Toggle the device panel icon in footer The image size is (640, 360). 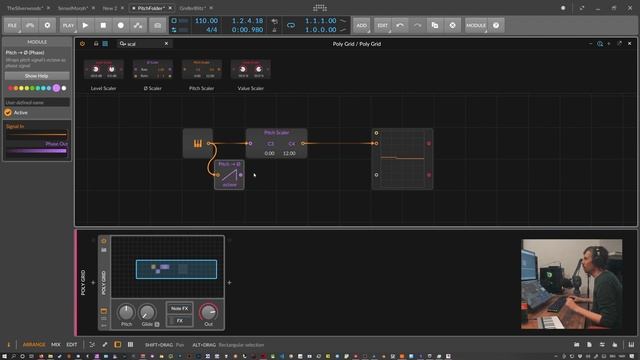(x=118, y=345)
